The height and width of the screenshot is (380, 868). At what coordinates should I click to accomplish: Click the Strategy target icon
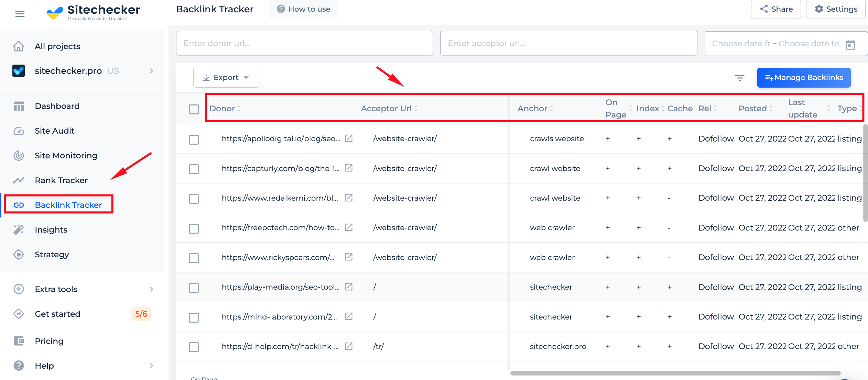(19, 254)
